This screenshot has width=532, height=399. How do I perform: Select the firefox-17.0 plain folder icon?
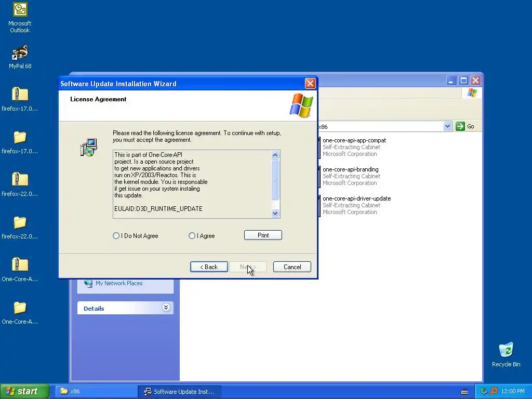click(20, 137)
